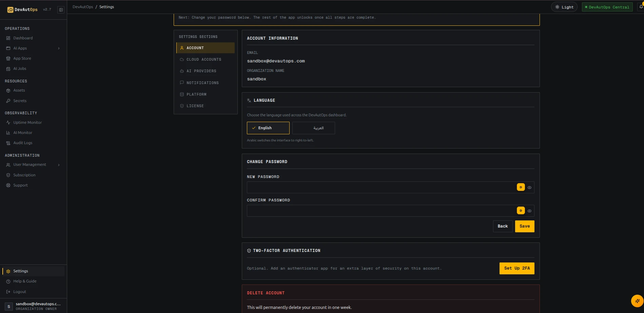Select English language option
Image resolution: width=644 pixels, height=313 pixels.
click(268, 128)
